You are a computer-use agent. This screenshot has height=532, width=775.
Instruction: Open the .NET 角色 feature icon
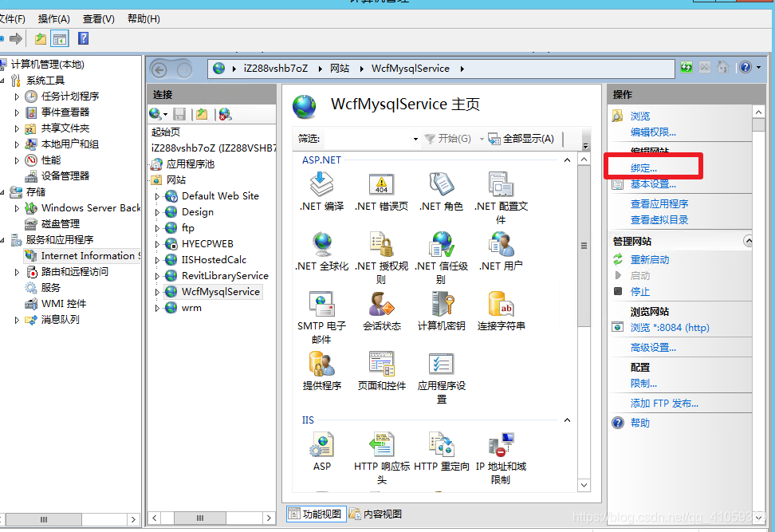coord(442,184)
